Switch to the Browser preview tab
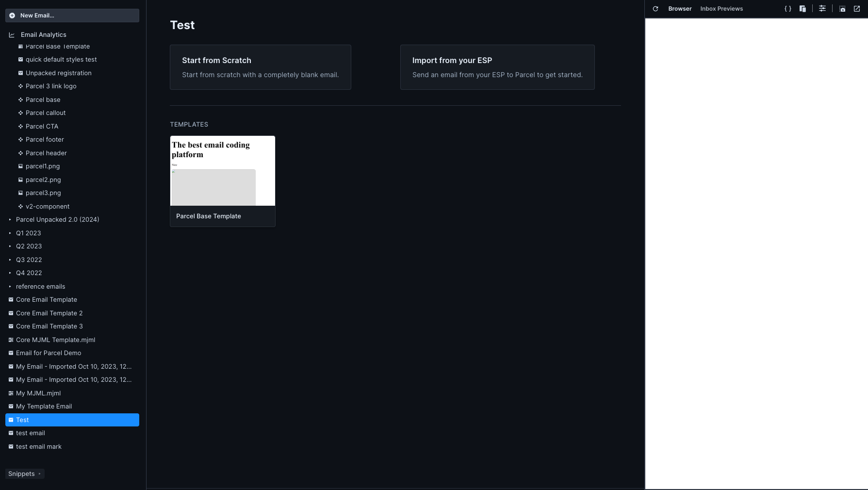 pyautogui.click(x=680, y=9)
